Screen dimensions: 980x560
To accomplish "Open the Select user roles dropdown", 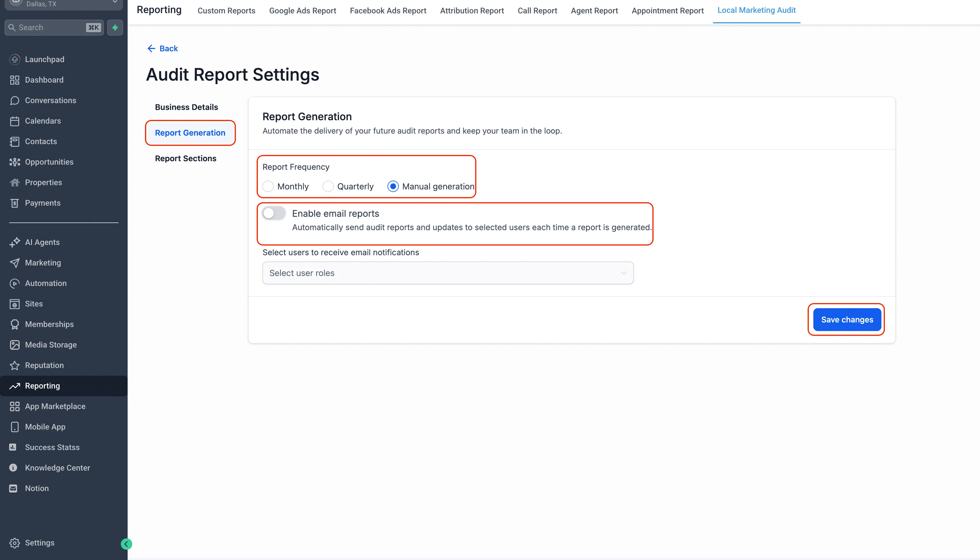I will point(447,273).
